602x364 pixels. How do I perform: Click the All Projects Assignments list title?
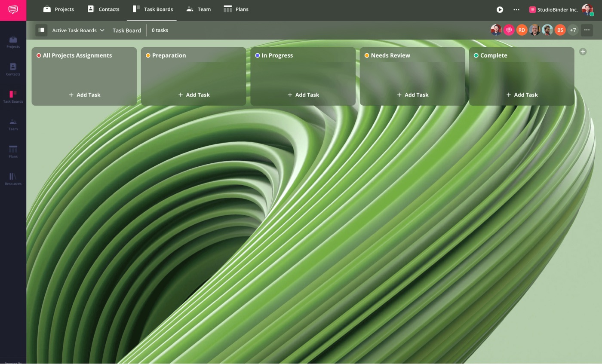[77, 55]
